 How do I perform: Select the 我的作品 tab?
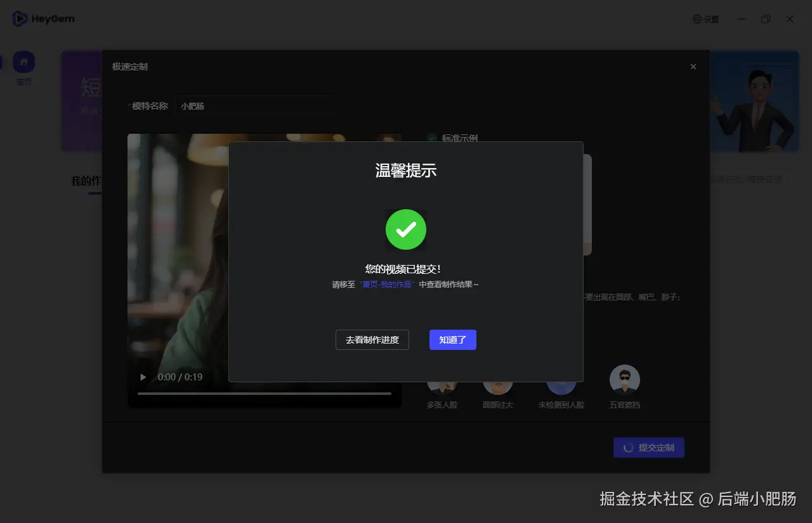pos(86,181)
